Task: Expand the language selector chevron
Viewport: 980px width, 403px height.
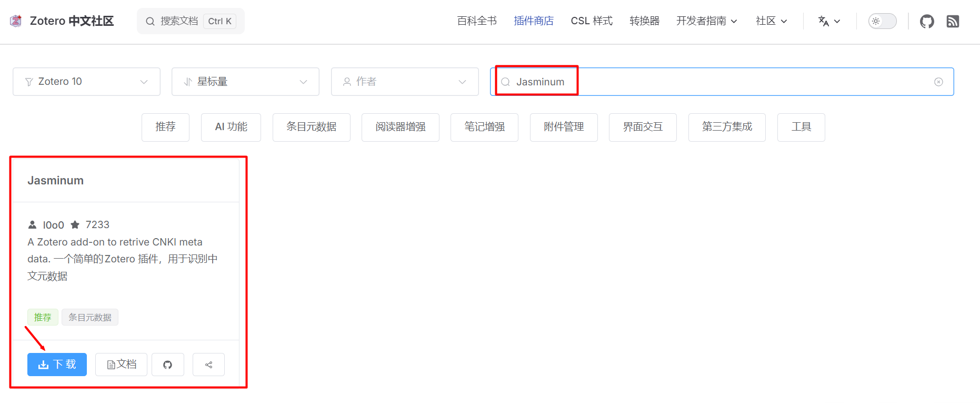Action: (837, 22)
